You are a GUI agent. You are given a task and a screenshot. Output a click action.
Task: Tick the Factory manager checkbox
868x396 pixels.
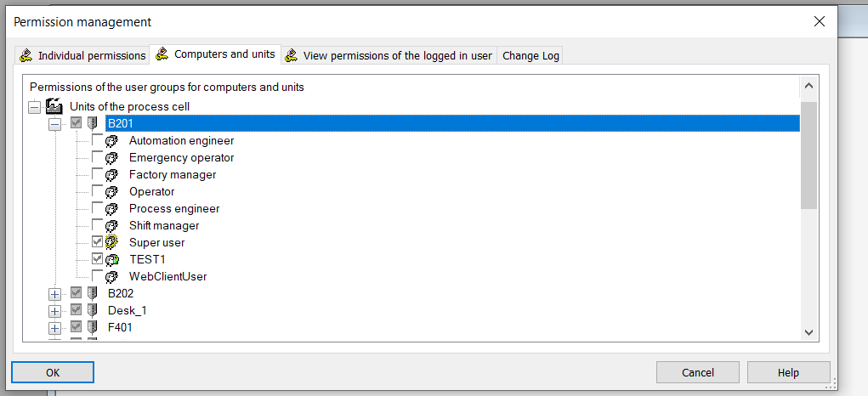97,175
